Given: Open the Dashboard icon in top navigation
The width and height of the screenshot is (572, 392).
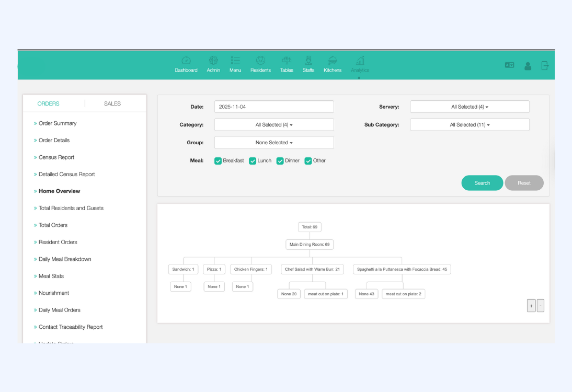Looking at the screenshot, I should coord(186,61).
